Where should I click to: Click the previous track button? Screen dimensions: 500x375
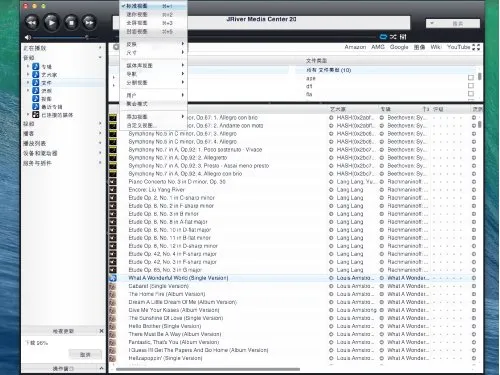(x=32, y=23)
